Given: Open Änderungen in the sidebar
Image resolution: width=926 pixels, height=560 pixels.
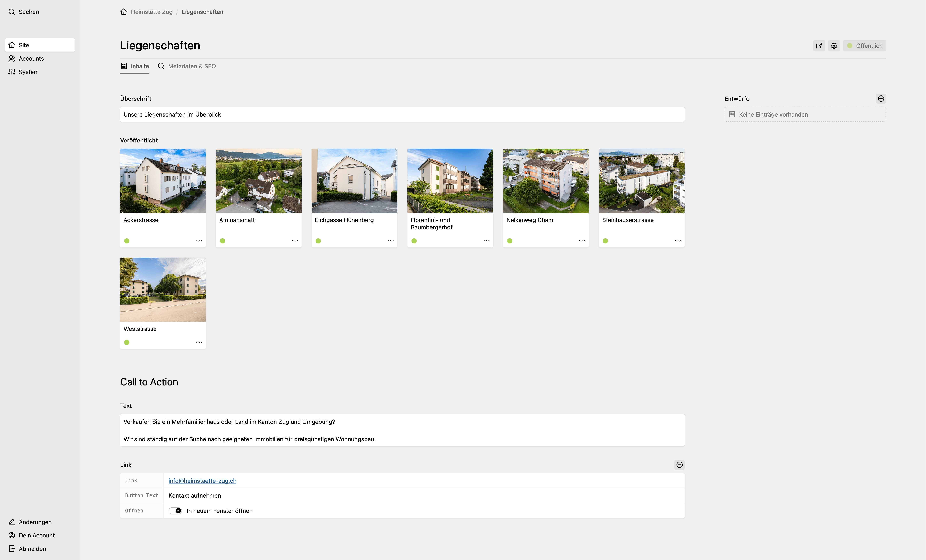Looking at the screenshot, I should [x=30, y=522].
